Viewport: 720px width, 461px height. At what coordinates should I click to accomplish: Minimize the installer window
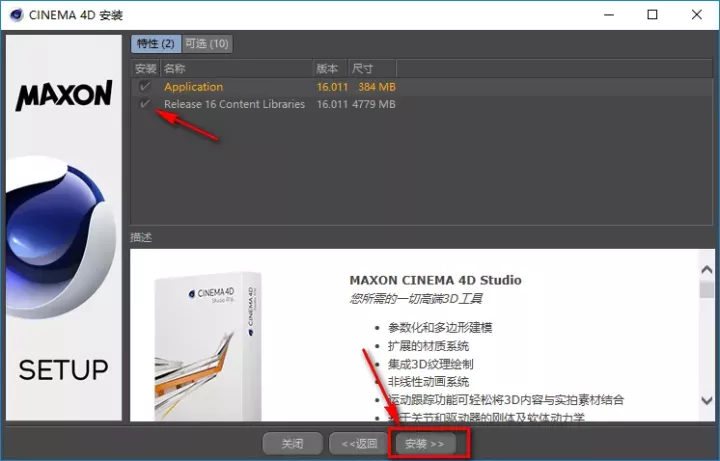(605, 15)
